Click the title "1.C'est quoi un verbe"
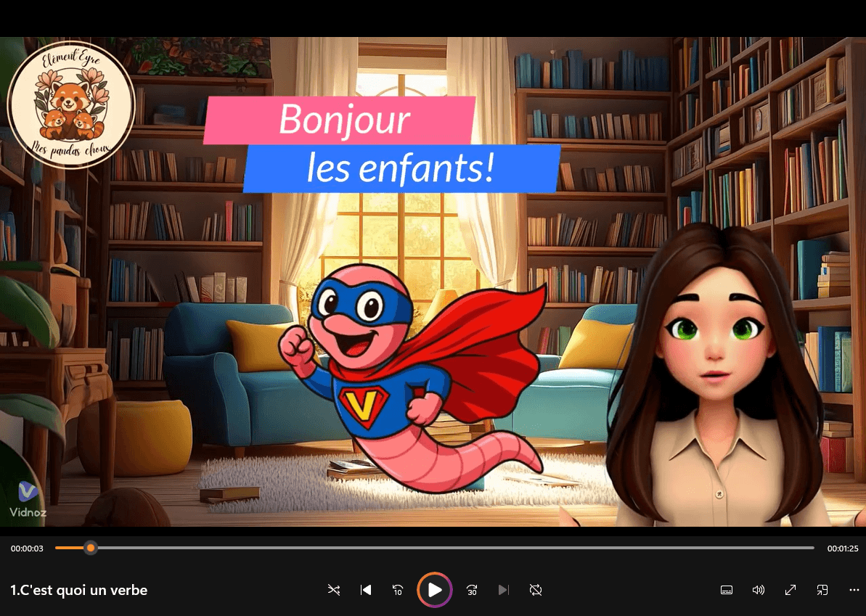The image size is (866, 616). (x=79, y=590)
